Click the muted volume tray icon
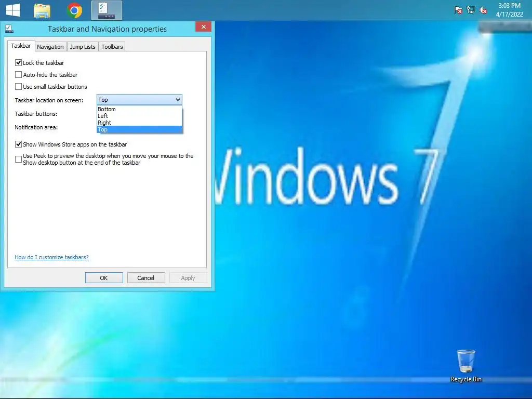This screenshot has width=532, height=399. coord(483,10)
